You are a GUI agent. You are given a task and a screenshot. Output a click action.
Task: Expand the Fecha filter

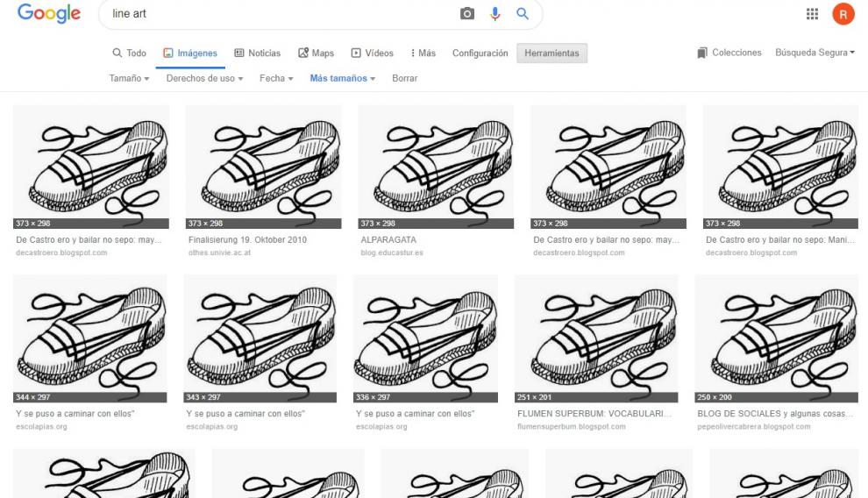point(276,78)
